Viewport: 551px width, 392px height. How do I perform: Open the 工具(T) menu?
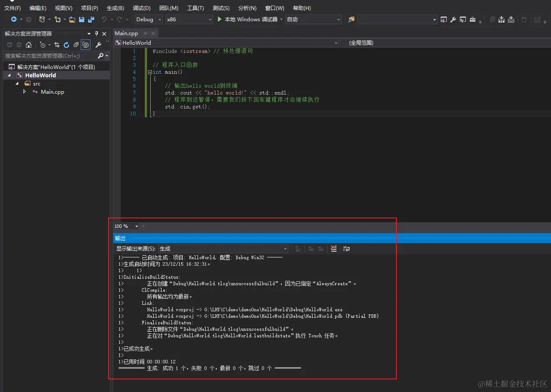click(x=195, y=8)
